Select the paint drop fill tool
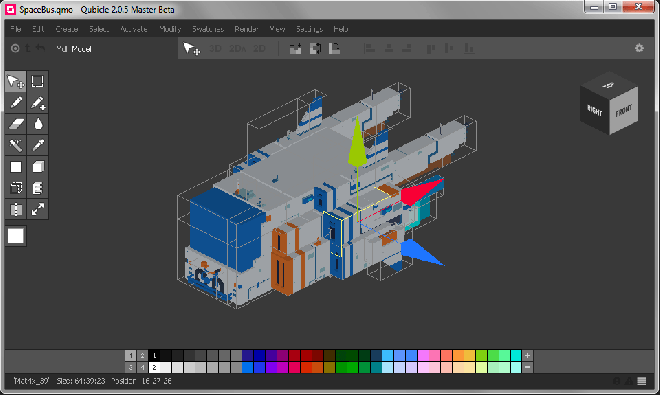The image size is (660, 395). tap(37, 124)
